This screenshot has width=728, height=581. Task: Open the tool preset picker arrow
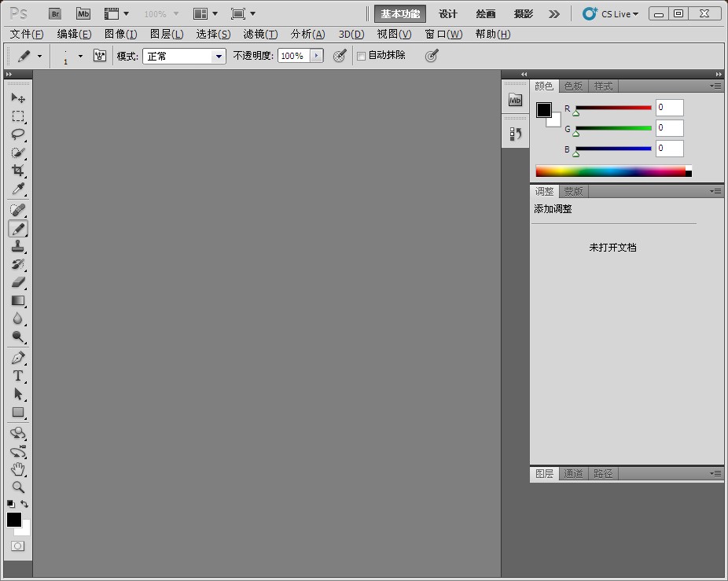click(39, 56)
